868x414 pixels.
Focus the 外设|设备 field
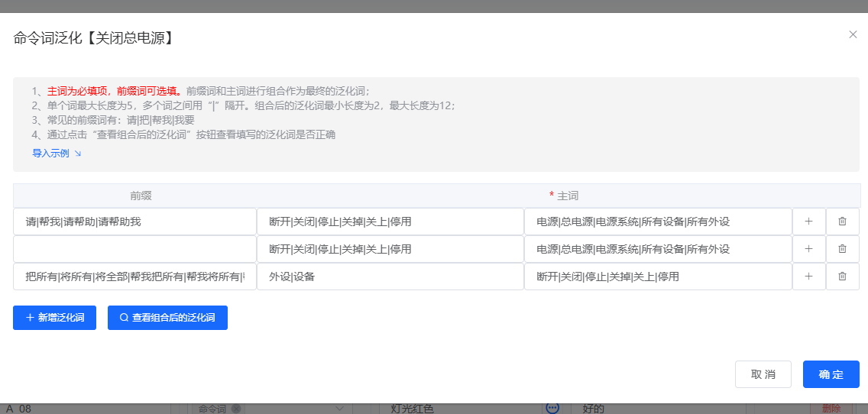point(390,277)
